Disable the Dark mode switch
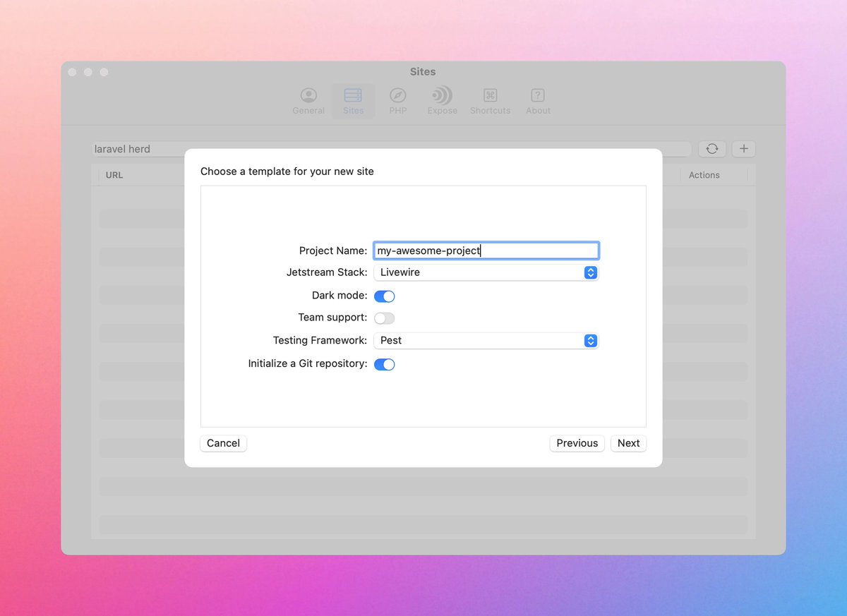 coord(385,296)
